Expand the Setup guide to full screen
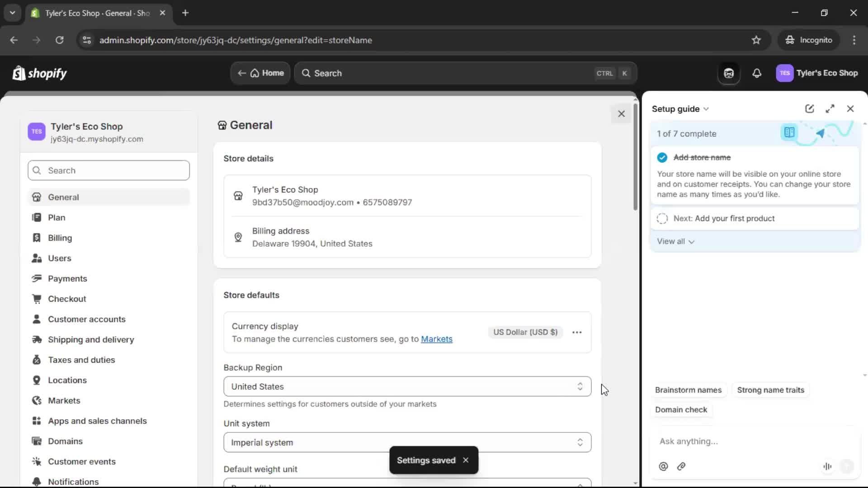Viewport: 868px width, 488px height. [x=830, y=108]
